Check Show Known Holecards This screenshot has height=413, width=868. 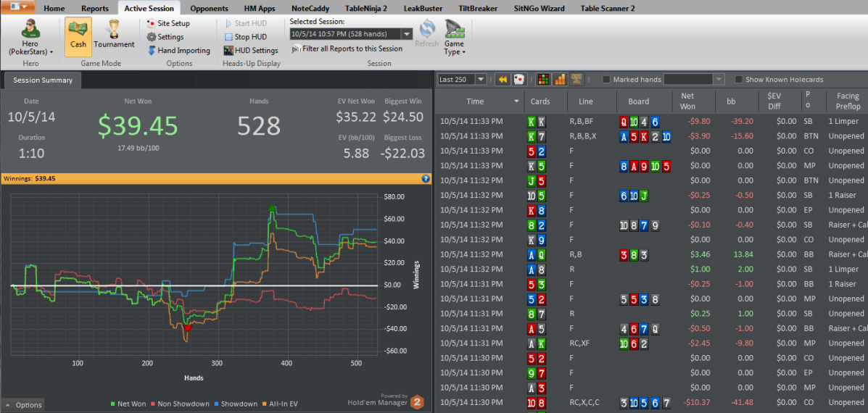[739, 80]
